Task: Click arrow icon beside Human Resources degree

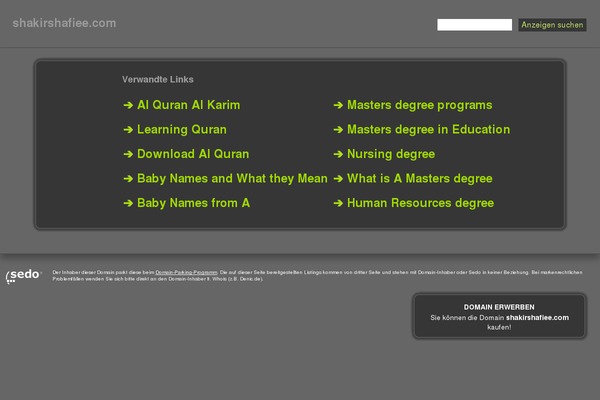Action: pyautogui.click(x=338, y=203)
